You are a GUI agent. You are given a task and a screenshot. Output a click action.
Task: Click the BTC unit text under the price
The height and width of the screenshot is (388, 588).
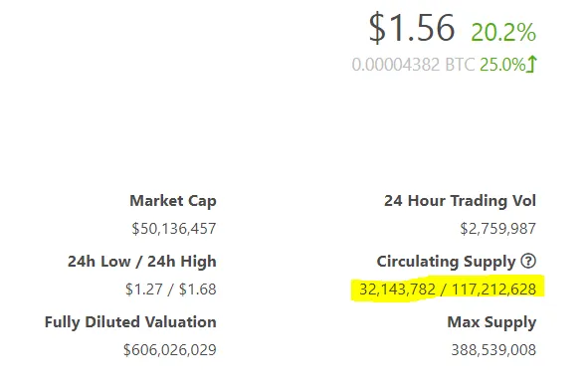tap(460, 65)
